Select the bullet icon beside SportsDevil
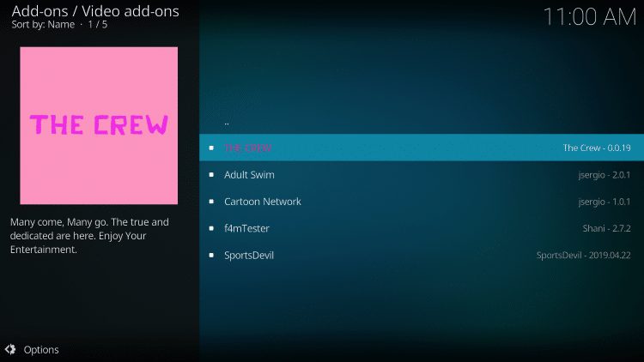 tap(211, 256)
